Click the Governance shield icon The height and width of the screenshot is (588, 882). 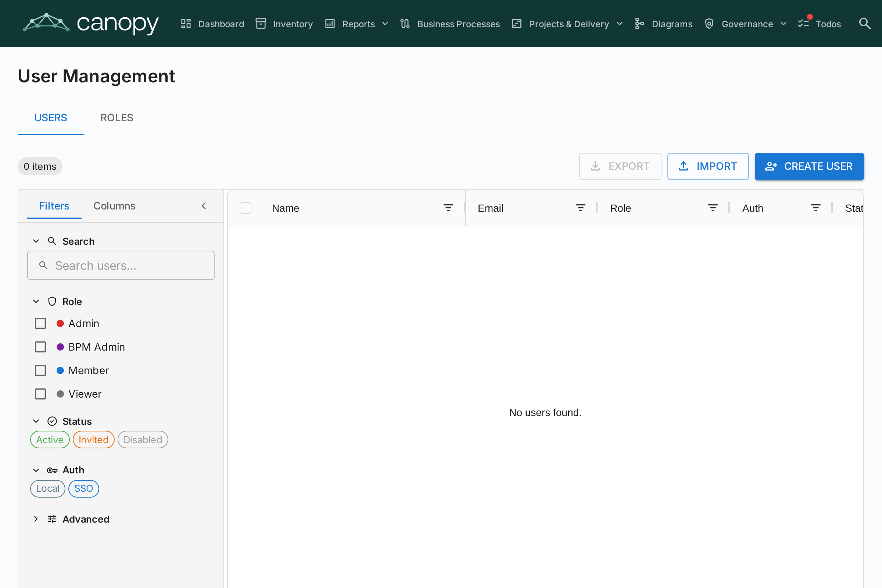[709, 24]
